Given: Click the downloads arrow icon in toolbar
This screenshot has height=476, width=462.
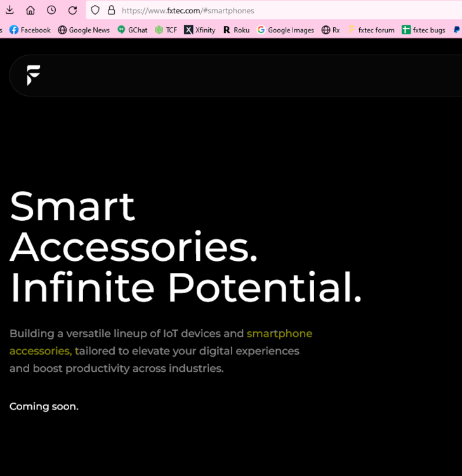Looking at the screenshot, I should tap(10, 10).
